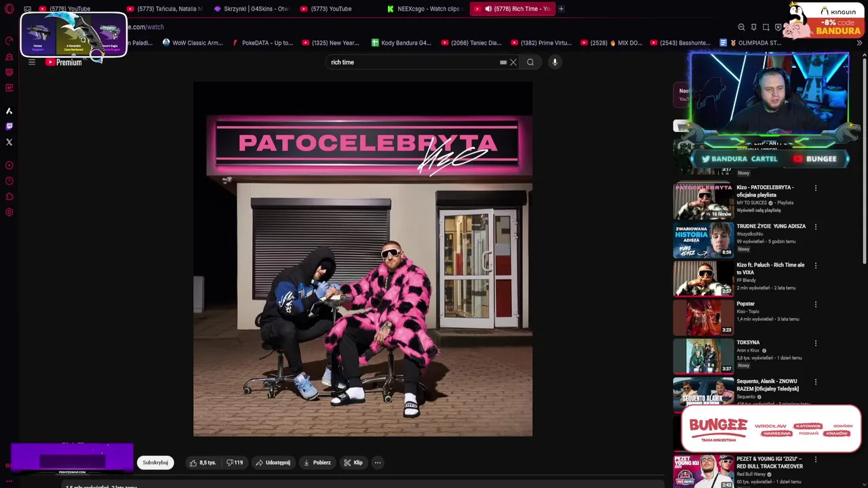Open the YouTube hamburger guide menu
This screenshot has height=488, width=868.
coord(31,62)
